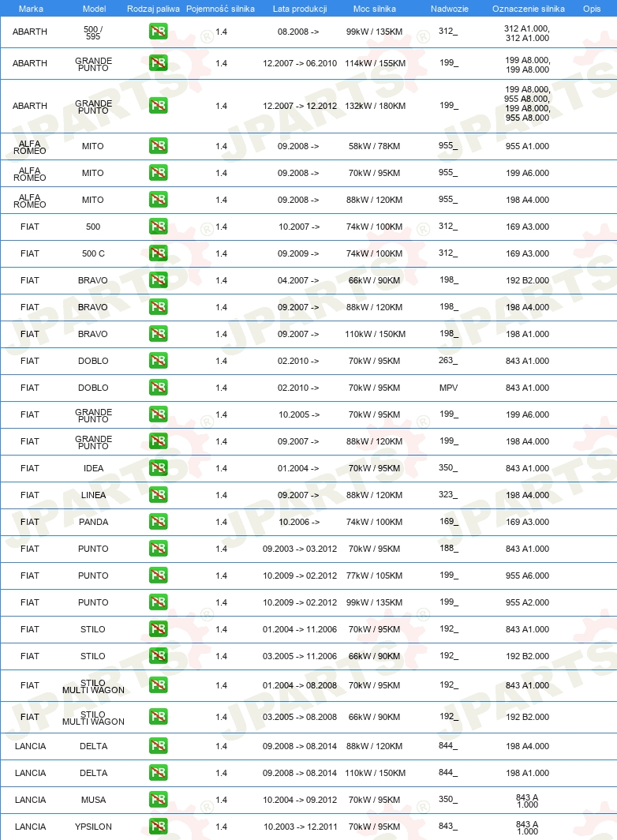This screenshot has height=840, width=617.
Task: Click fuel icon in FIAT 500 10.2007 row
Action: [158, 226]
